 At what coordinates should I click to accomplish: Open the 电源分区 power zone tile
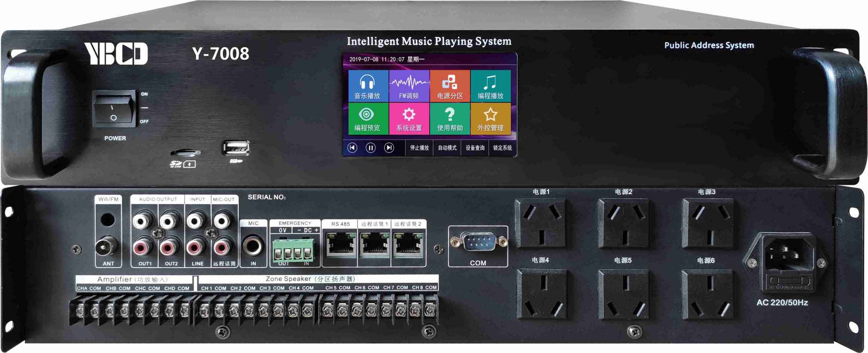(x=450, y=86)
